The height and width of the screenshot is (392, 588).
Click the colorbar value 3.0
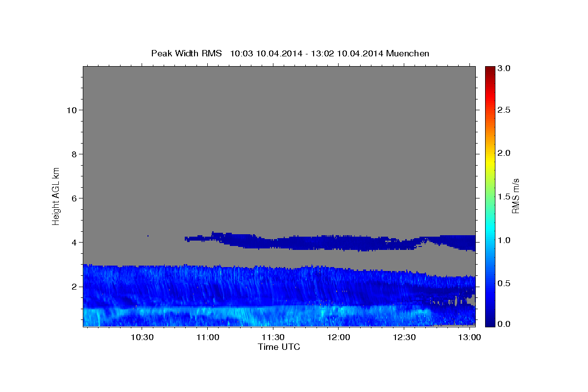[x=504, y=69]
